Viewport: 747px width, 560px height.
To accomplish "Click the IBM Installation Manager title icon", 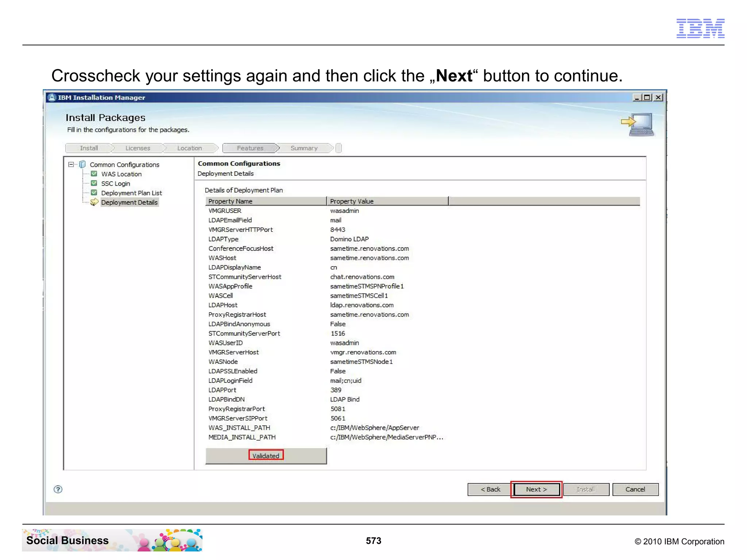I will [52, 97].
